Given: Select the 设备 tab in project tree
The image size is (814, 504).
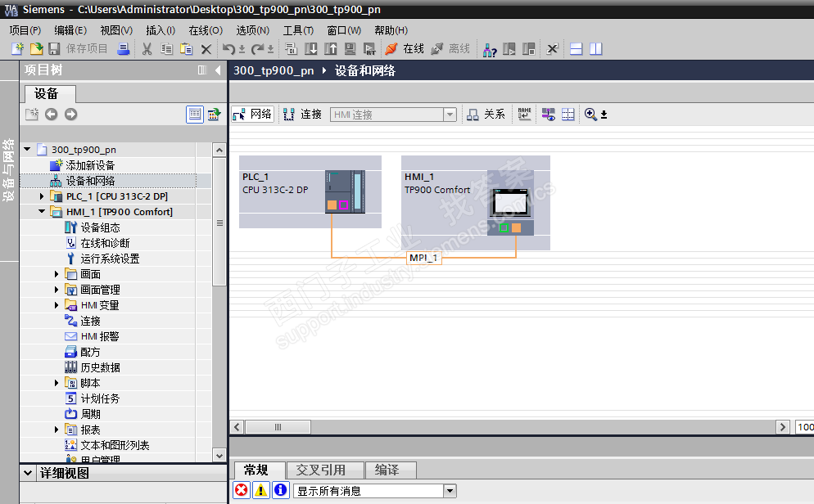Looking at the screenshot, I should (x=50, y=94).
